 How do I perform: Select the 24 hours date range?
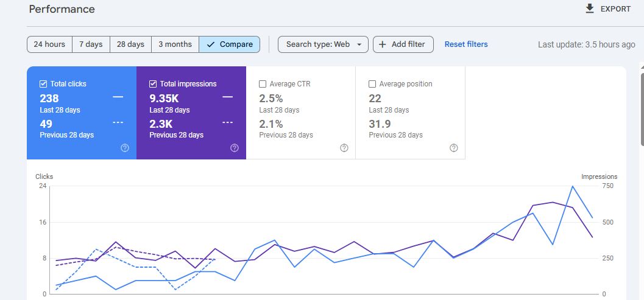click(x=49, y=44)
